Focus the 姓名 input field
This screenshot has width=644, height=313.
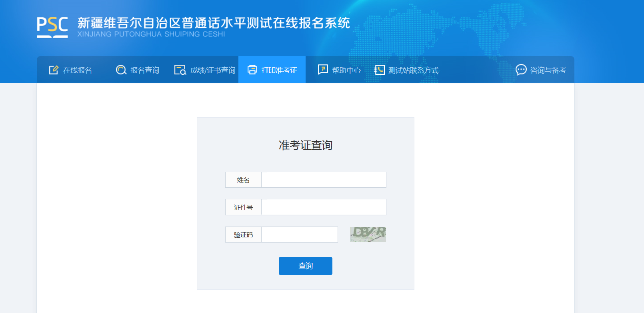[x=324, y=180]
